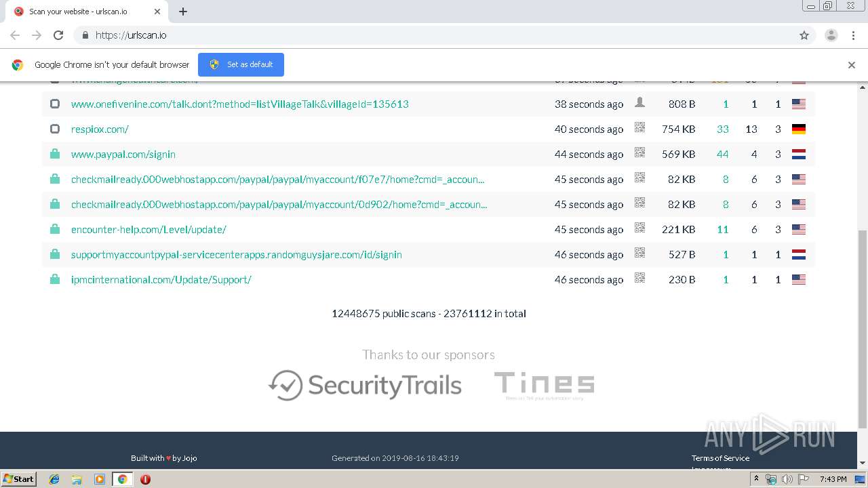The image size is (868, 488).
Task: Click the green lock icon beside encounter-help.com row
Action: tap(55, 229)
